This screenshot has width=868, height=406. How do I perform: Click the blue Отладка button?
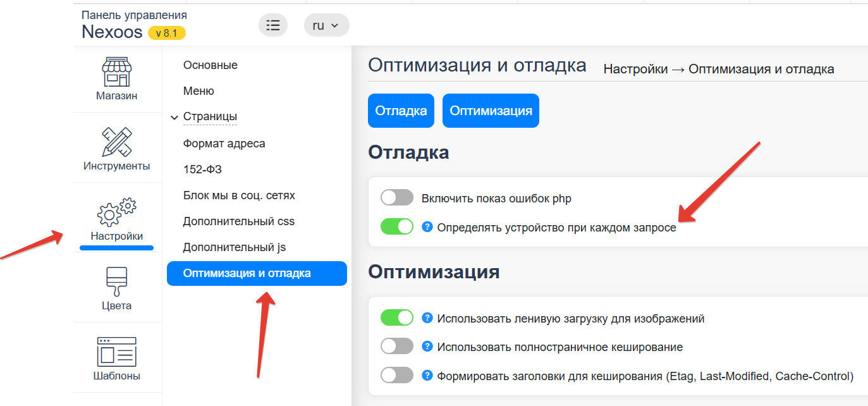tap(401, 111)
